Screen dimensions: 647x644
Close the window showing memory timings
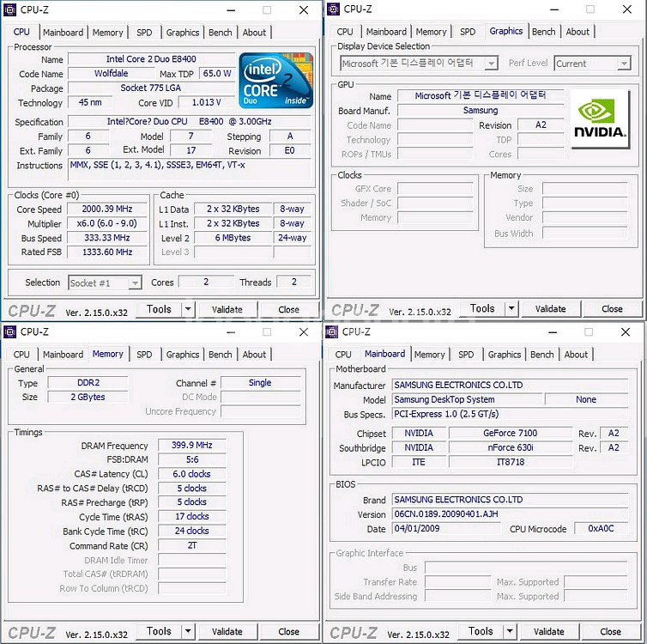[303, 331]
